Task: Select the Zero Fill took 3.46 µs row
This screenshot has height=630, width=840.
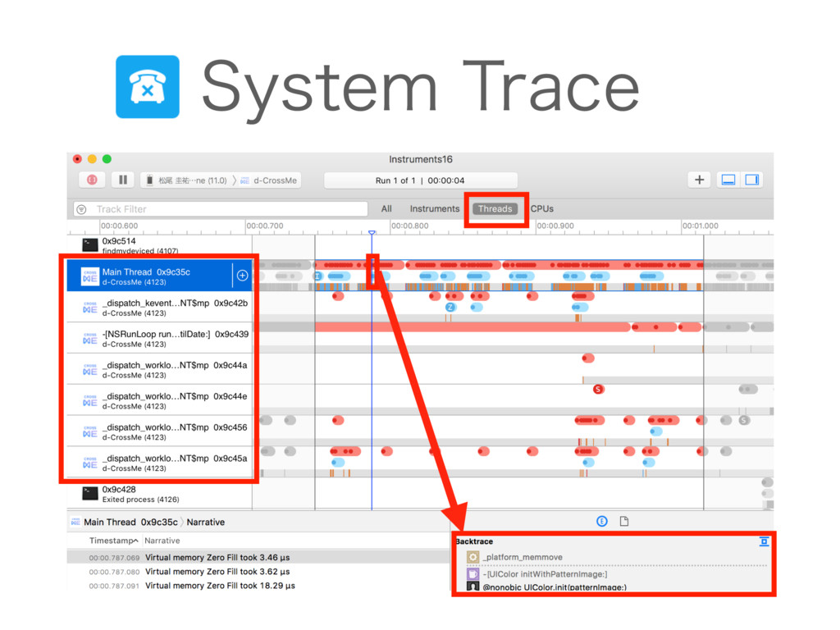Action: pos(258,557)
